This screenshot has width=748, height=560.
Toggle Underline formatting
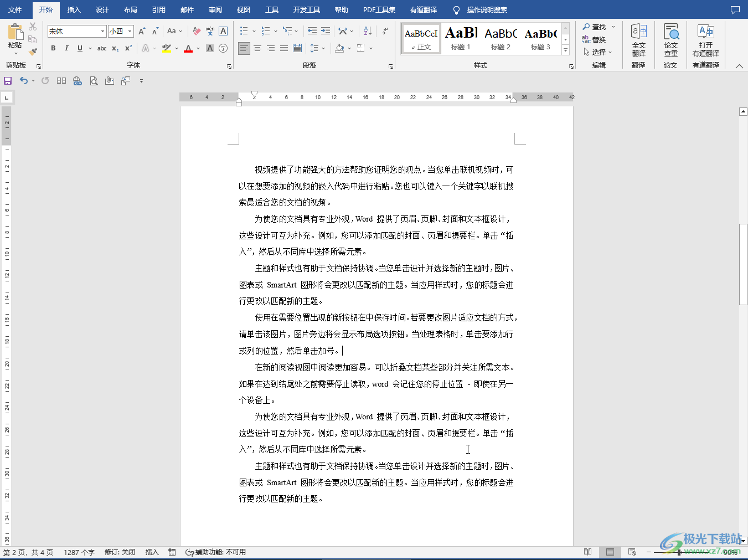80,48
